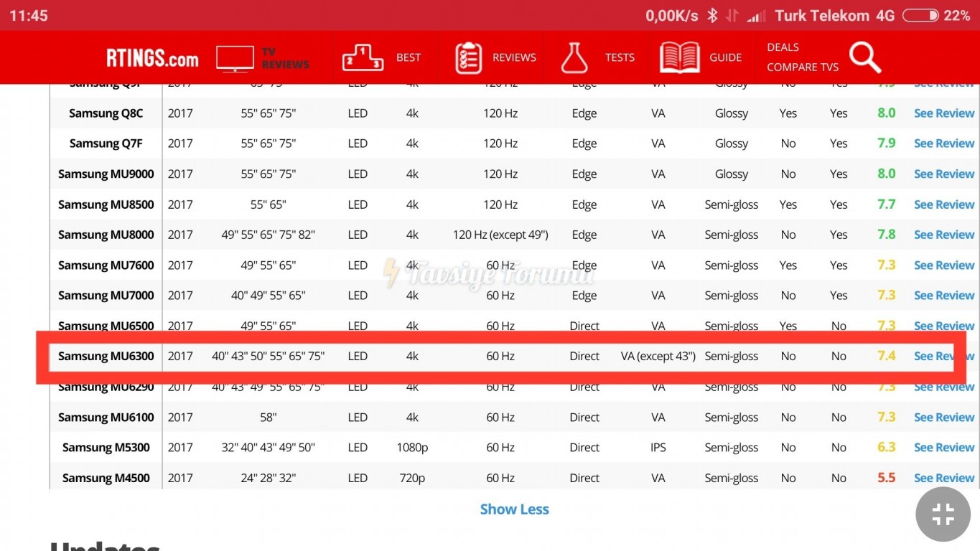
Task: Select the Samsung MU9000 model name
Action: pos(106,174)
